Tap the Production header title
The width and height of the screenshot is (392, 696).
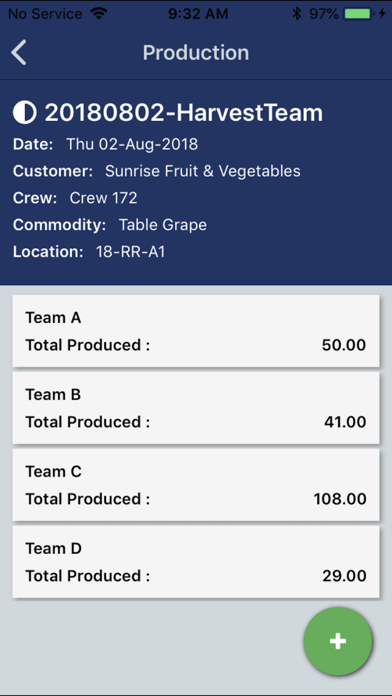[196, 53]
